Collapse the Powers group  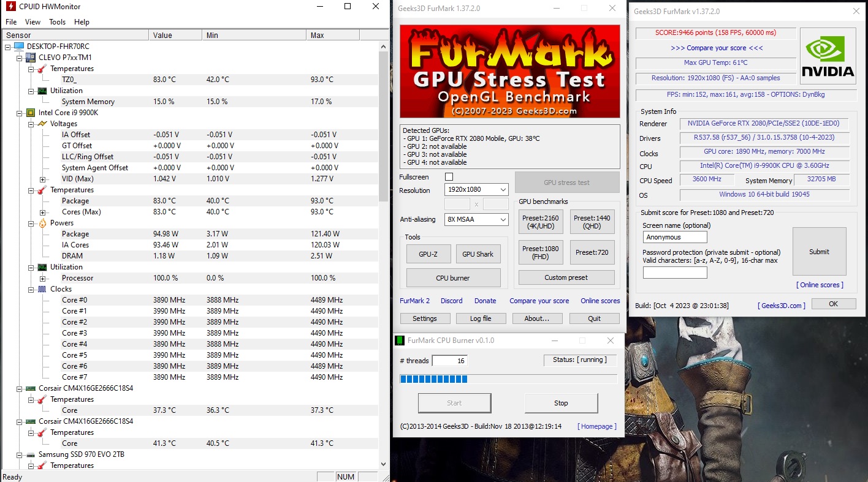click(31, 223)
